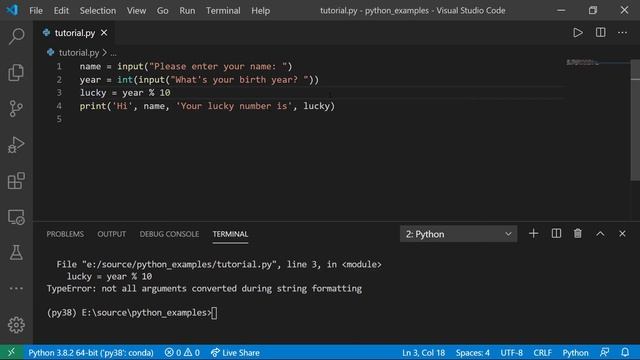
Task: Open the Run and Debug view
Action: click(x=16, y=145)
